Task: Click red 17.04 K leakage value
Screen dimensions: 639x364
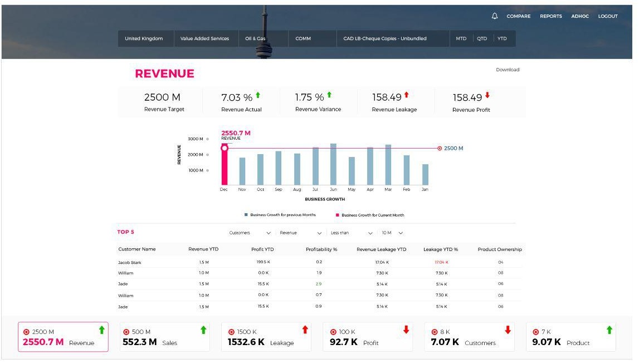Action: [441, 263]
